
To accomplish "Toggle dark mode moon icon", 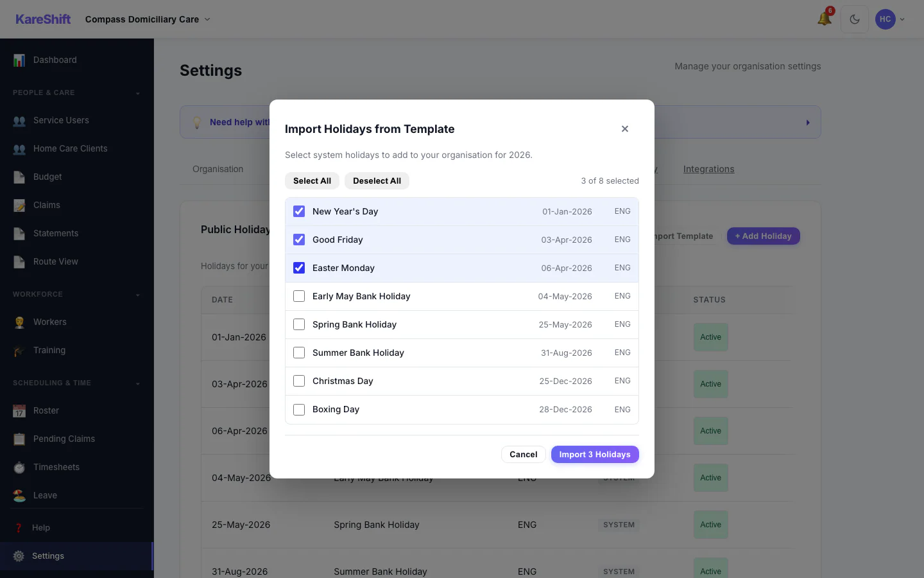I will 855,19.
